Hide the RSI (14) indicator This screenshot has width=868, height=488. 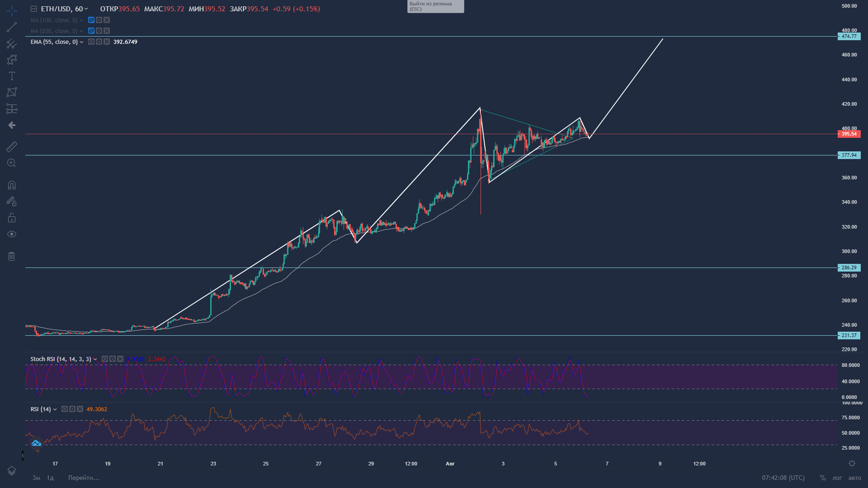[65, 409]
